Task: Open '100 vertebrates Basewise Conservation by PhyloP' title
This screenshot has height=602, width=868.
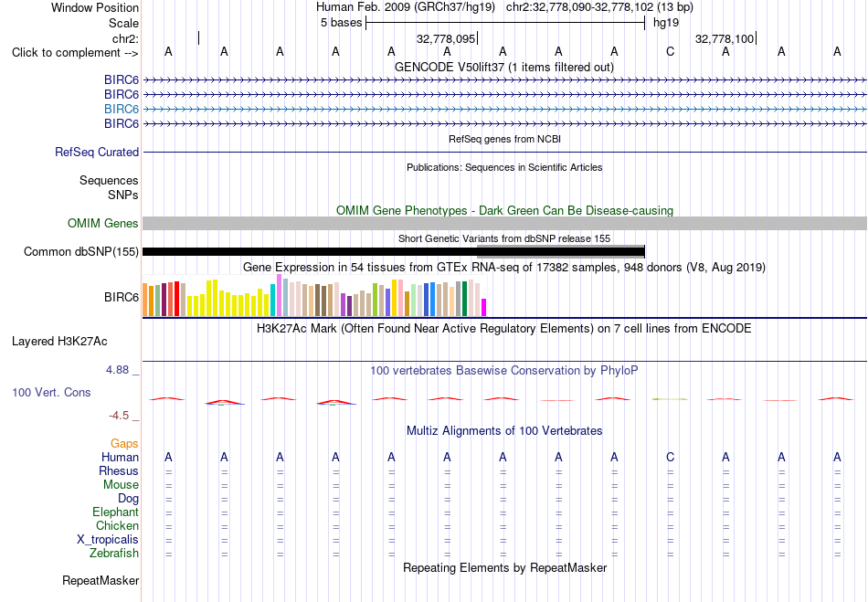Action: pos(504,371)
